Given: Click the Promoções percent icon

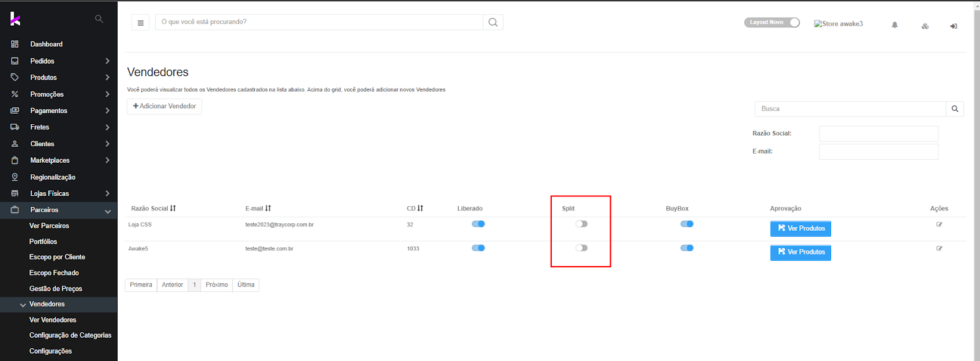Looking at the screenshot, I should tap(15, 94).
